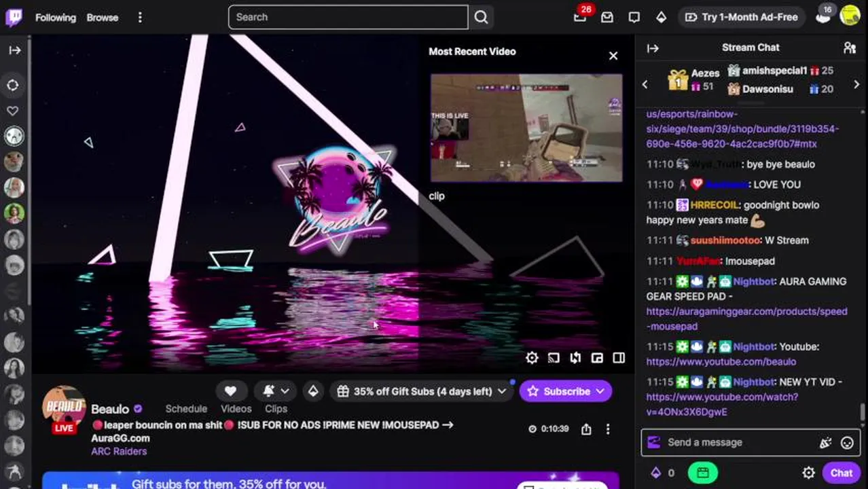The width and height of the screenshot is (868, 489).
Task: Open channel points green rewards button
Action: (703, 473)
